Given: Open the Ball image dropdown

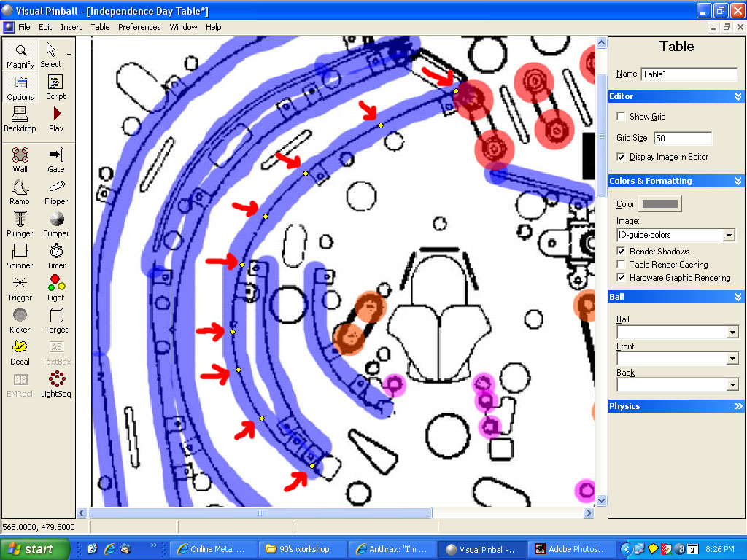Looking at the screenshot, I should [732, 332].
